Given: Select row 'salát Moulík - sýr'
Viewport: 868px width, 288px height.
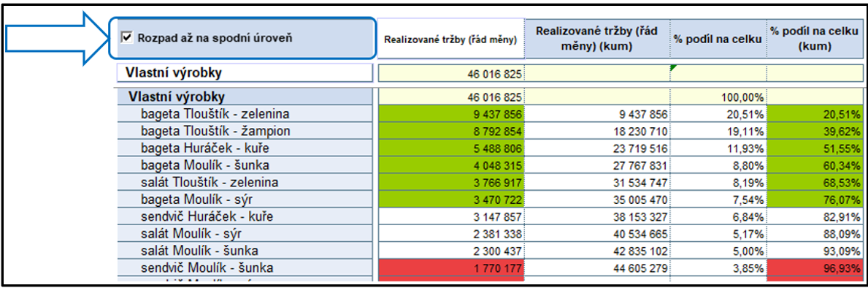Looking at the screenshot, I should tap(244, 234).
